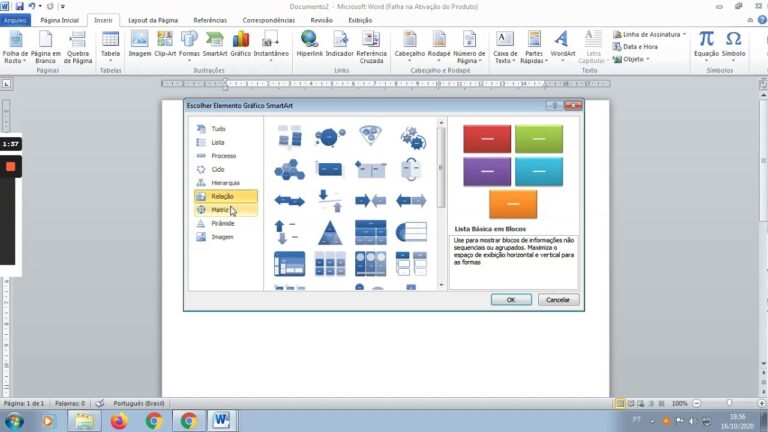Screen dimensions: 768x432
Task: Open Clip-Art from the ribbon
Action: point(165,44)
